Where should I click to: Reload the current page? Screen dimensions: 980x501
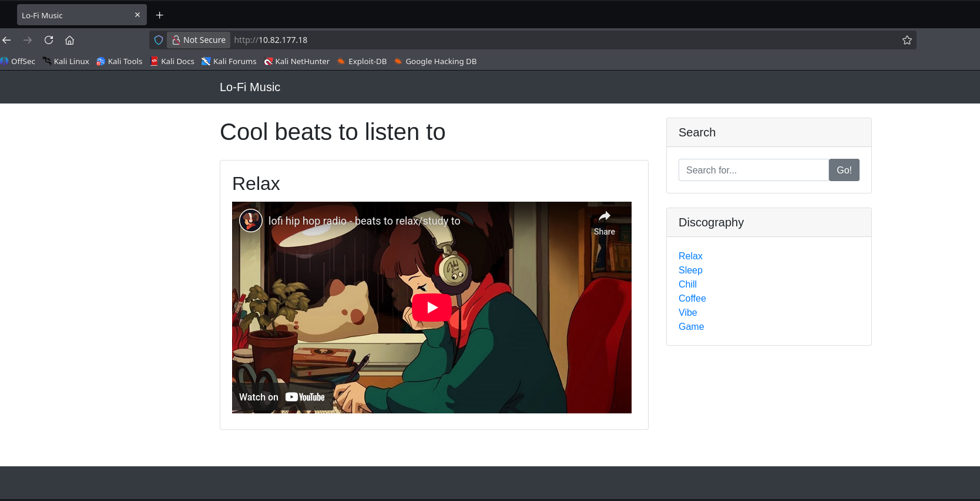tap(49, 40)
